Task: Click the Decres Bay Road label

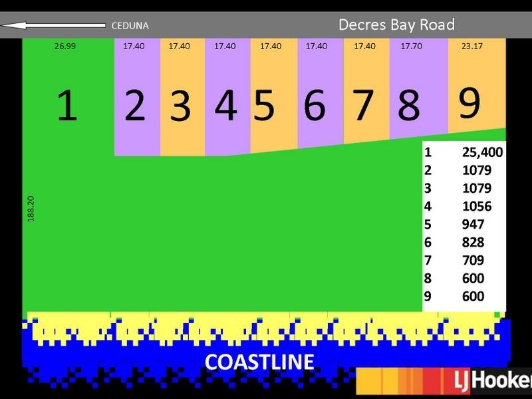Action: [396, 25]
